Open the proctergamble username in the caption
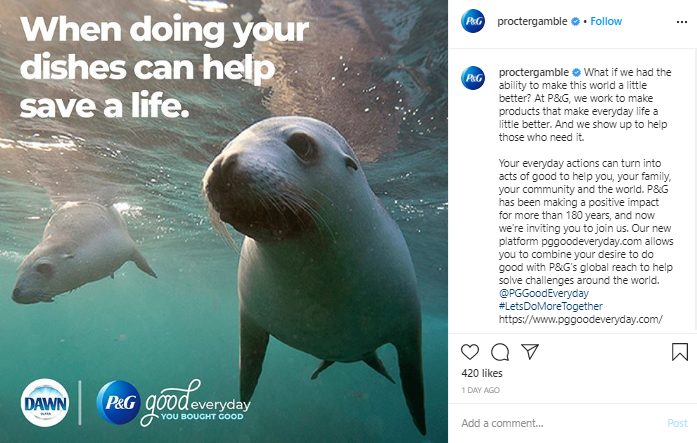The width and height of the screenshot is (697, 443). point(534,72)
